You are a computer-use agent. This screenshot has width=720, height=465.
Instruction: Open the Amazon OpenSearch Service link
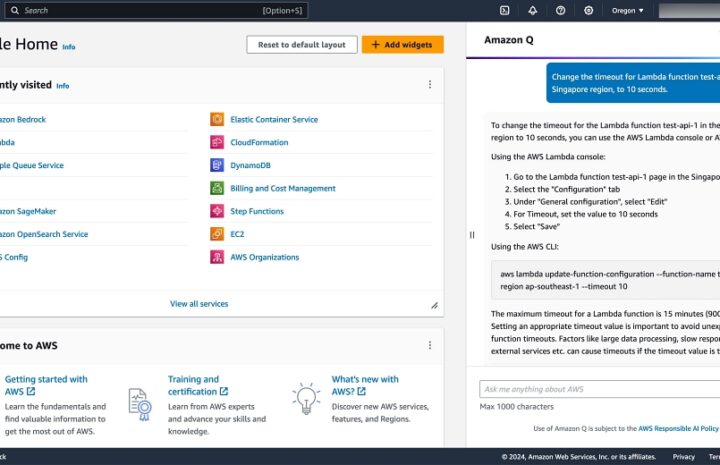click(44, 234)
